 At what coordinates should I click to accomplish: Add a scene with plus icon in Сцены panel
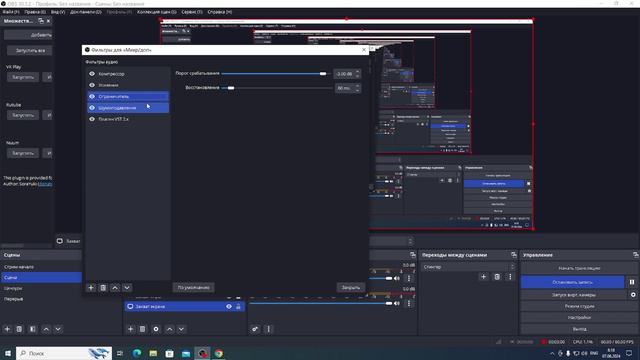[x=7, y=329]
